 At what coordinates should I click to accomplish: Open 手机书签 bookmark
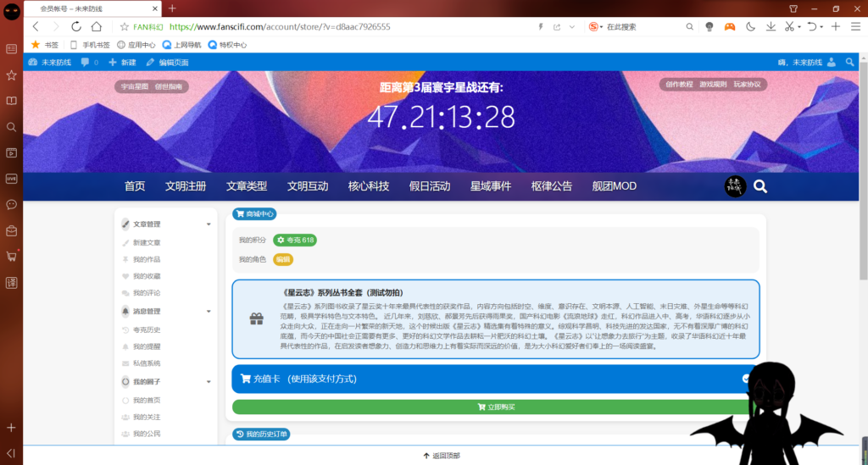click(90, 45)
